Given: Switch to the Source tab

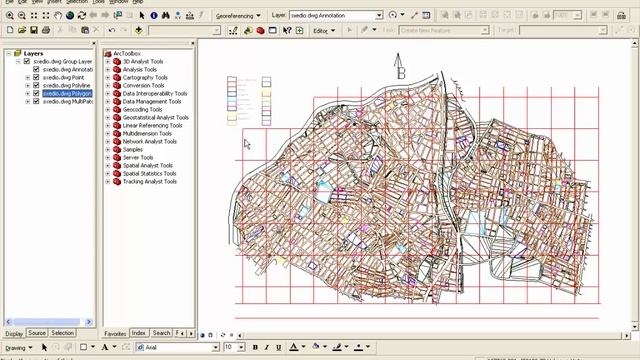Looking at the screenshot, I should 37,333.
